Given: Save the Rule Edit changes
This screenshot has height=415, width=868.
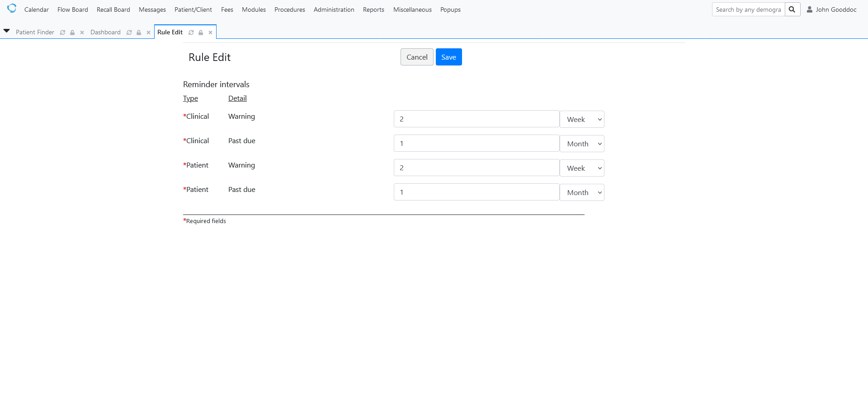Looking at the screenshot, I should (448, 57).
